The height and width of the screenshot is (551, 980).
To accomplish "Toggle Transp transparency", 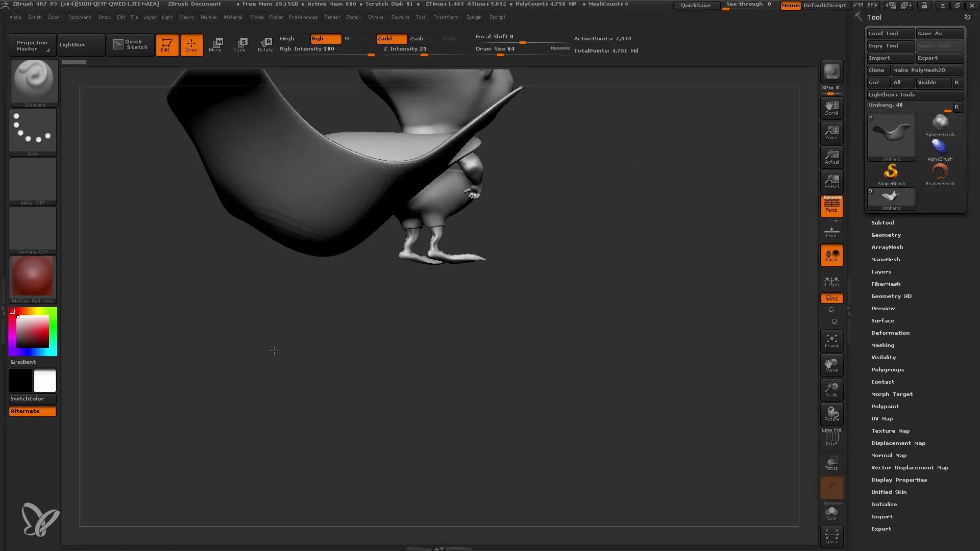I will point(831,463).
